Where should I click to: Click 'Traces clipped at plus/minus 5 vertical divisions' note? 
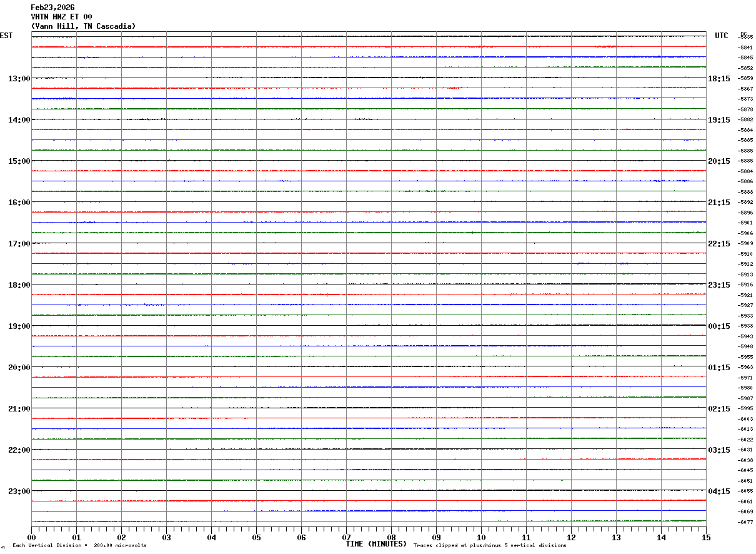pyautogui.click(x=490, y=546)
